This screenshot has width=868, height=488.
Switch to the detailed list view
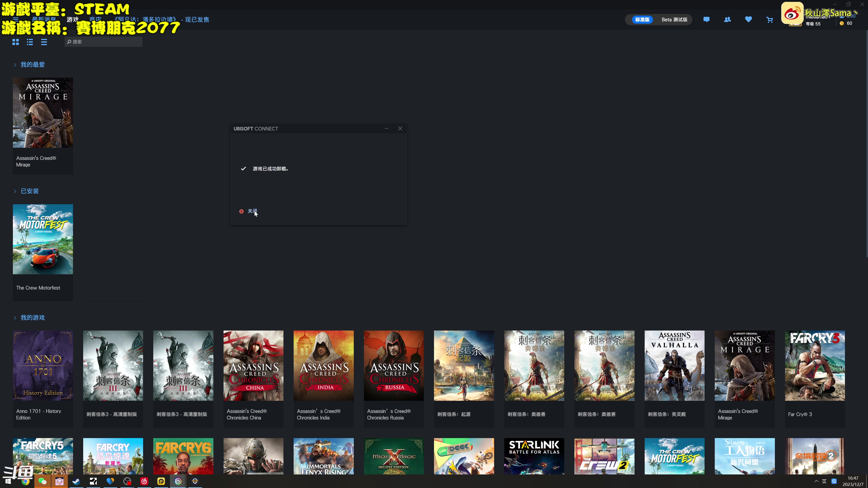coord(30,42)
